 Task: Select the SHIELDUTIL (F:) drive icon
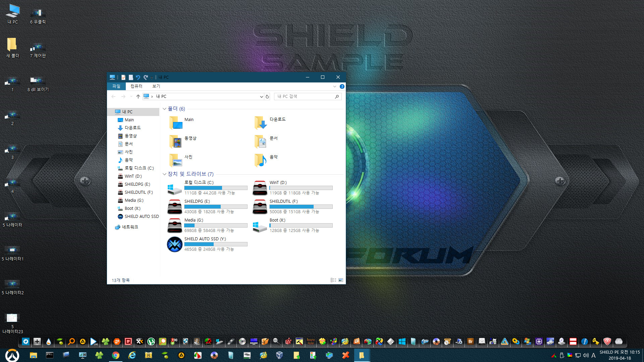point(260,207)
